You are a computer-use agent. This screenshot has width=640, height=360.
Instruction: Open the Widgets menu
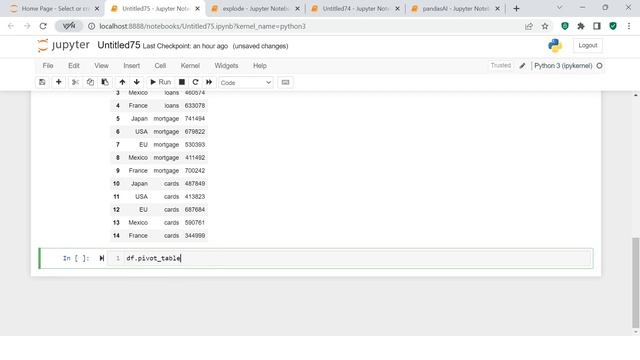226,66
